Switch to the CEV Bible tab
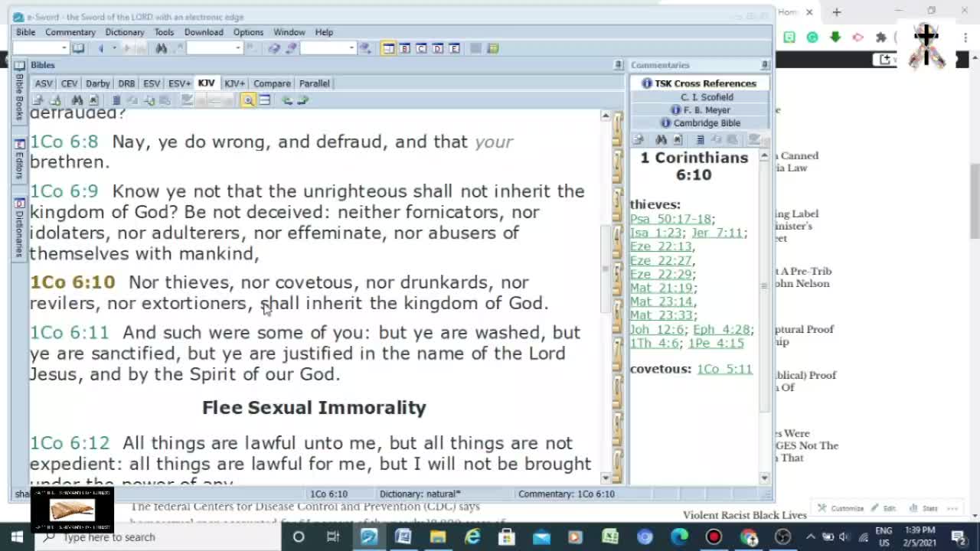Viewport: 980px width, 551px height. click(69, 83)
